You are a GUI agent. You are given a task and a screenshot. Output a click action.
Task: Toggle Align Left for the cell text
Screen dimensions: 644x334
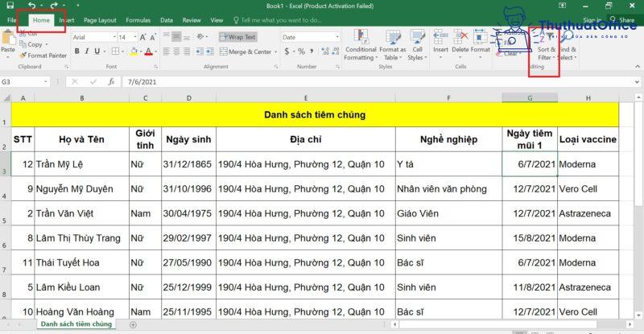point(167,52)
